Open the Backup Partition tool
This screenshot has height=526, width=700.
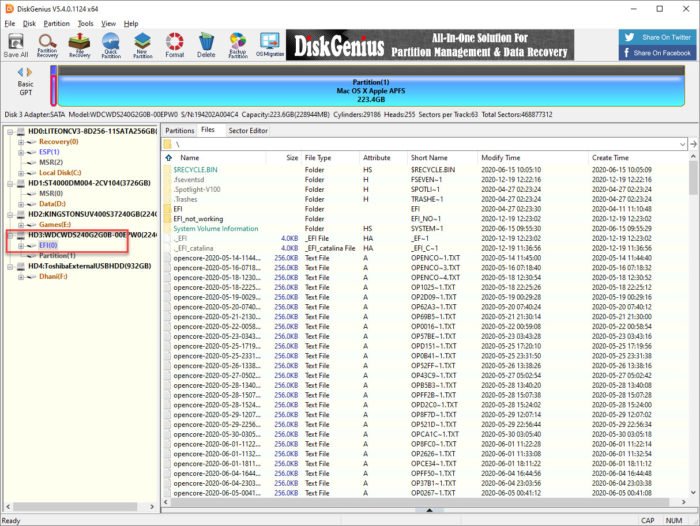tap(238, 45)
